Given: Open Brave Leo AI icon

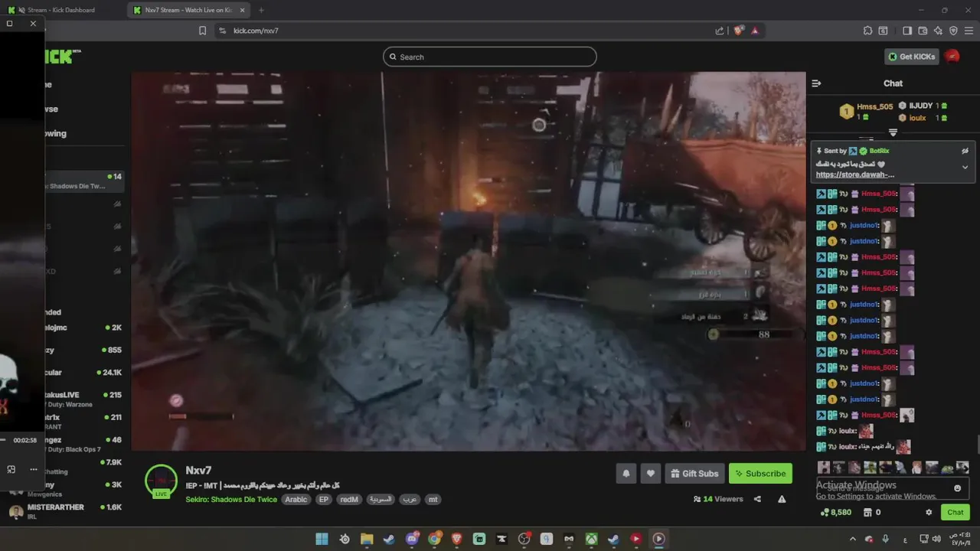Looking at the screenshot, I should 938,31.
